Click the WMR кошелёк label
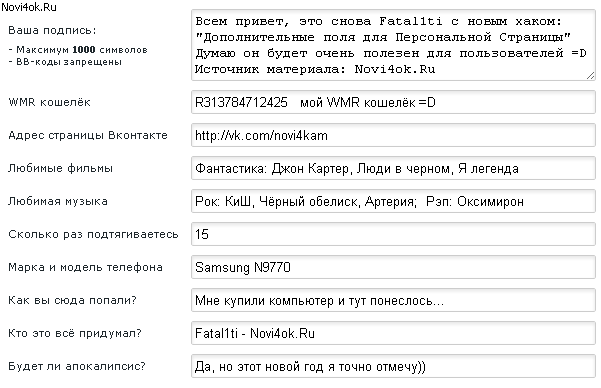601x388 pixels. (49, 102)
